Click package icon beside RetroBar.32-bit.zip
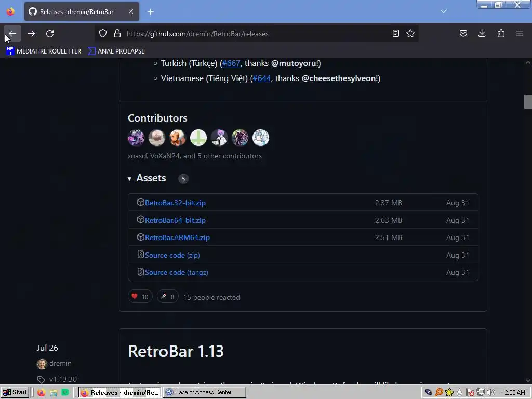The image size is (532, 399). click(140, 202)
